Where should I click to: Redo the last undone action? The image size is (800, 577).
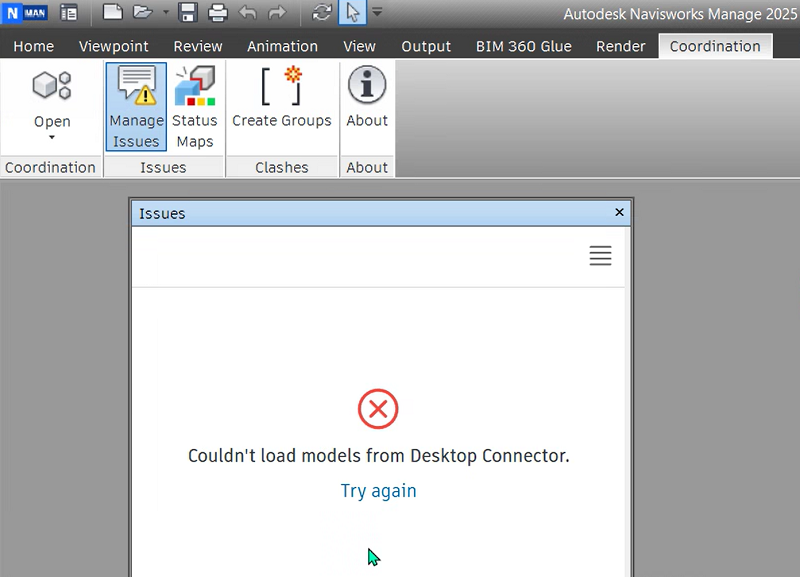[277, 13]
